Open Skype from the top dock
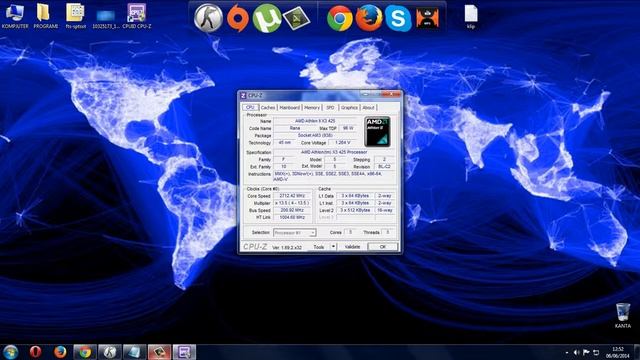This screenshot has width=640, height=360. tap(398, 18)
